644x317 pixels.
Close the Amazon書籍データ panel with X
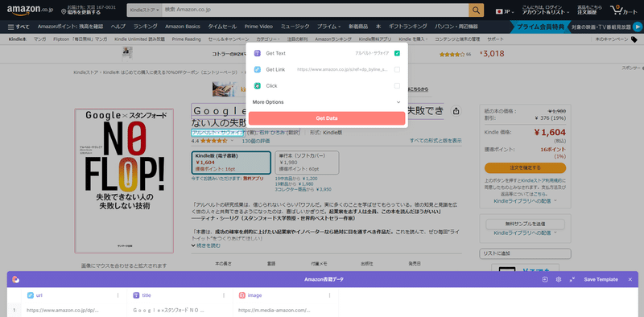630,279
